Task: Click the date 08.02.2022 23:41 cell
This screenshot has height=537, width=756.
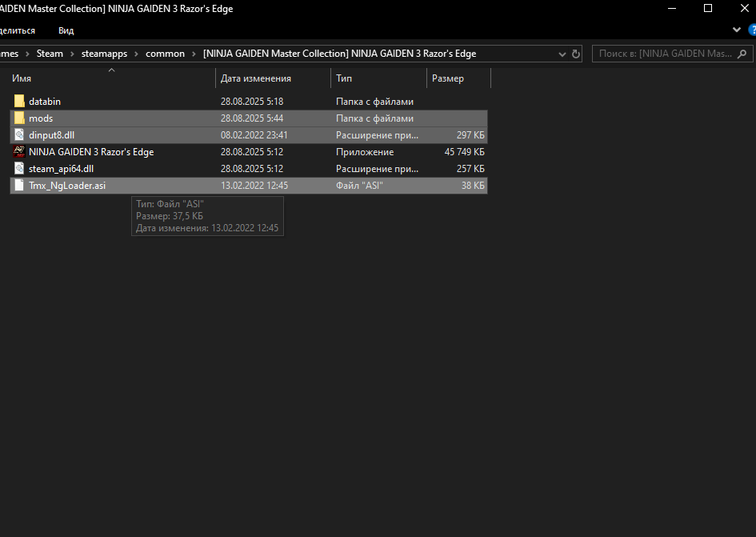Action: click(x=254, y=135)
